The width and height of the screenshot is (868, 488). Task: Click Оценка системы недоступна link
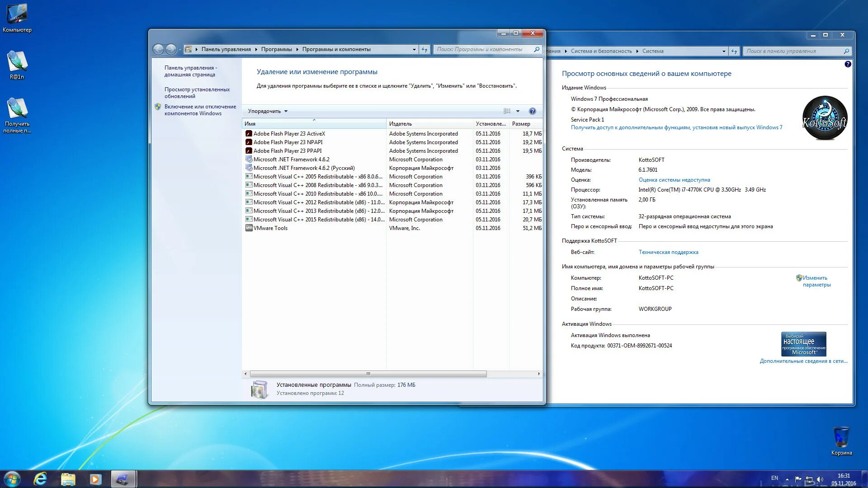(674, 180)
